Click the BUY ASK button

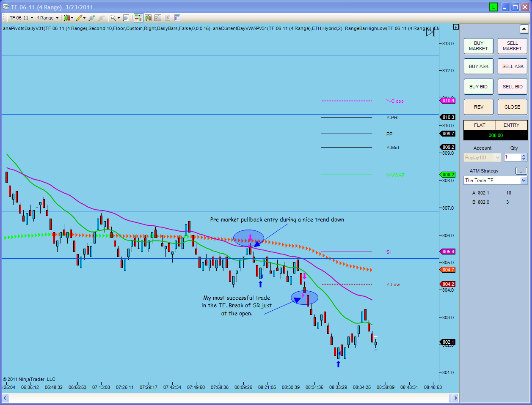coord(479,66)
